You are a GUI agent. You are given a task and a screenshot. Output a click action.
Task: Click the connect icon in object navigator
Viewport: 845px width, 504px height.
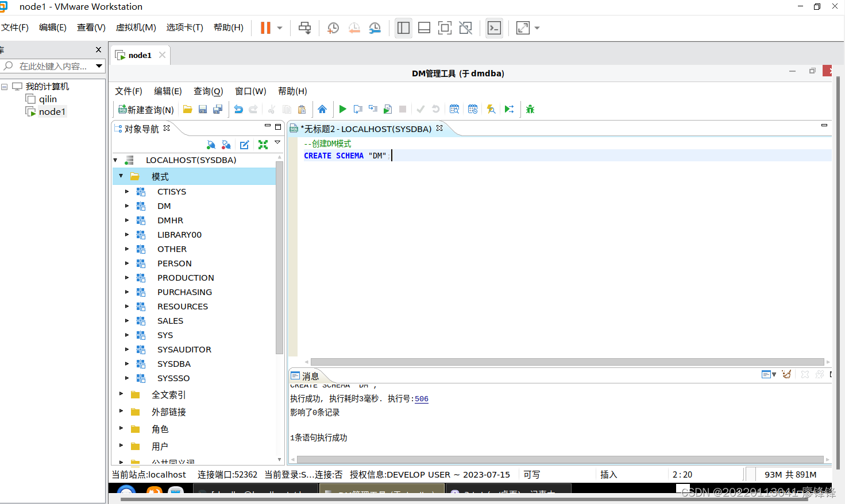211,145
